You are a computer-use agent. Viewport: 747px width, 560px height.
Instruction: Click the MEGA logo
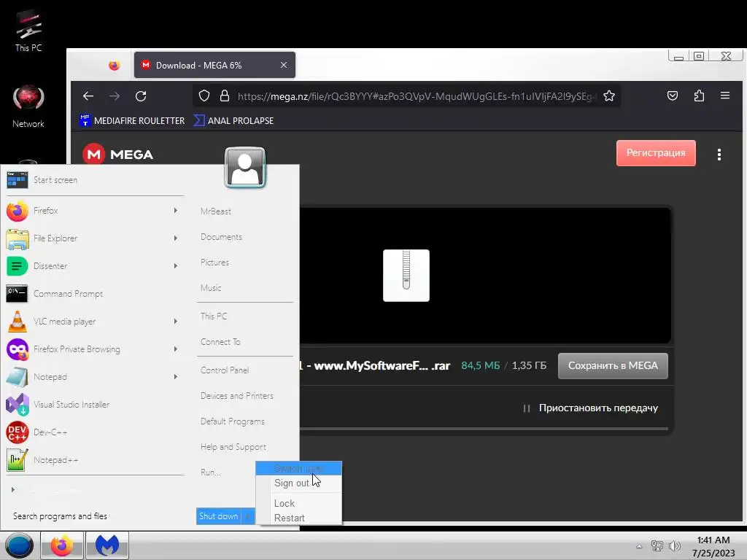coord(118,155)
